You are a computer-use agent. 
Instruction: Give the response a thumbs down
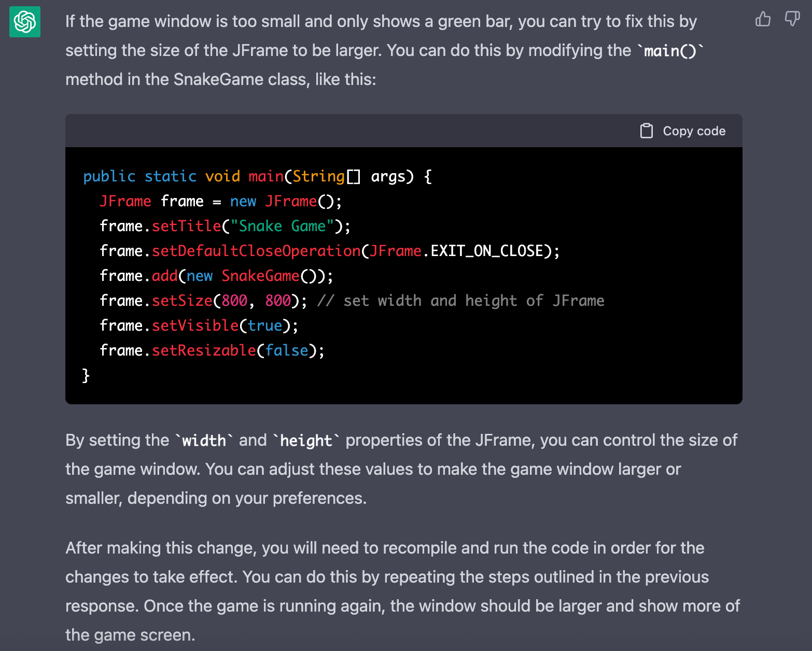[791, 19]
